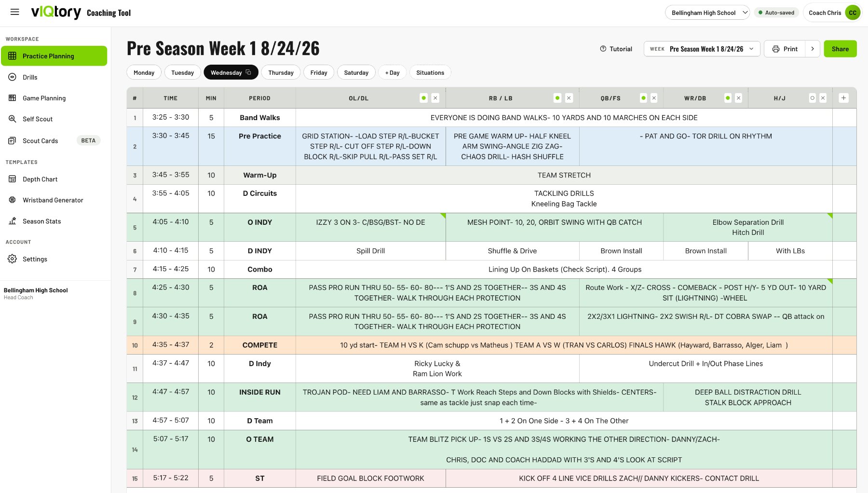Toggle the OL/DL green status dot
This screenshot has width=868, height=493.
click(x=424, y=98)
